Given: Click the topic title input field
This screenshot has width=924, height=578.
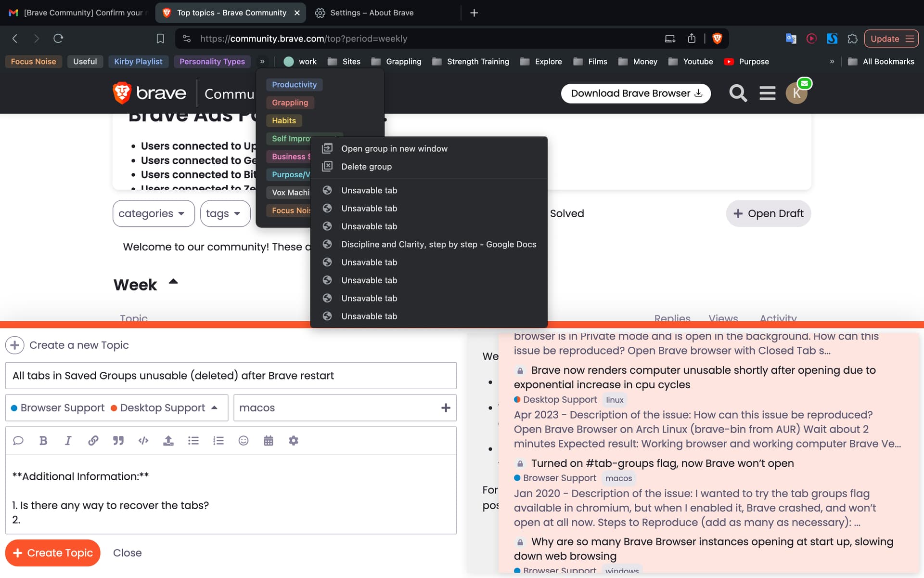Looking at the screenshot, I should 231,376.
